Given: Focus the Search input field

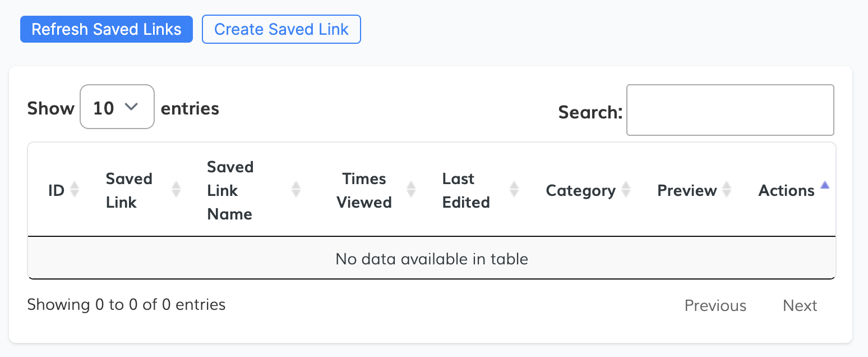Looking at the screenshot, I should [x=730, y=111].
